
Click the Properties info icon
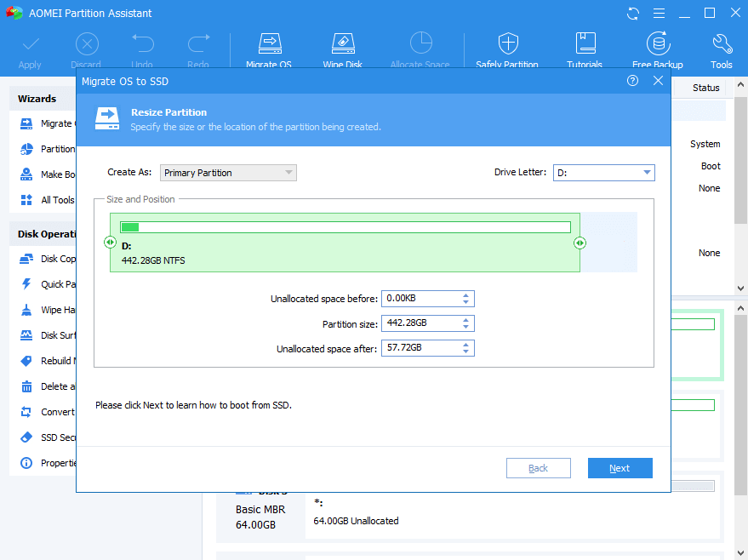[x=26, y=463]
